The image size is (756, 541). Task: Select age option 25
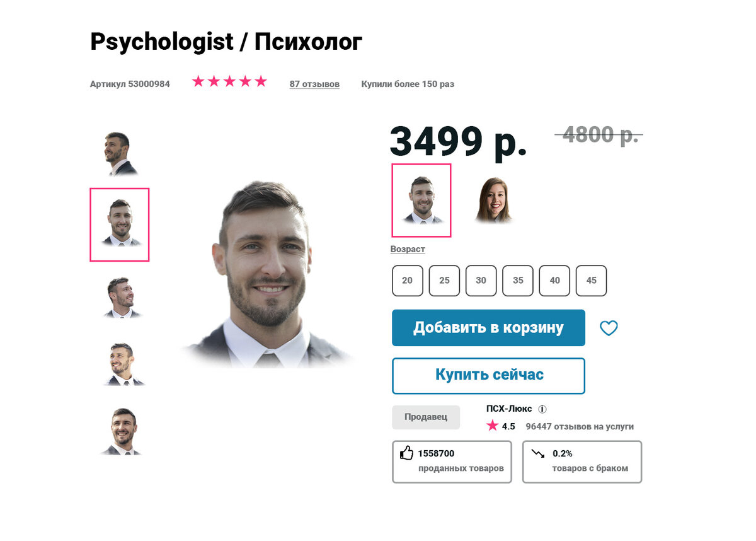[444, 281]
